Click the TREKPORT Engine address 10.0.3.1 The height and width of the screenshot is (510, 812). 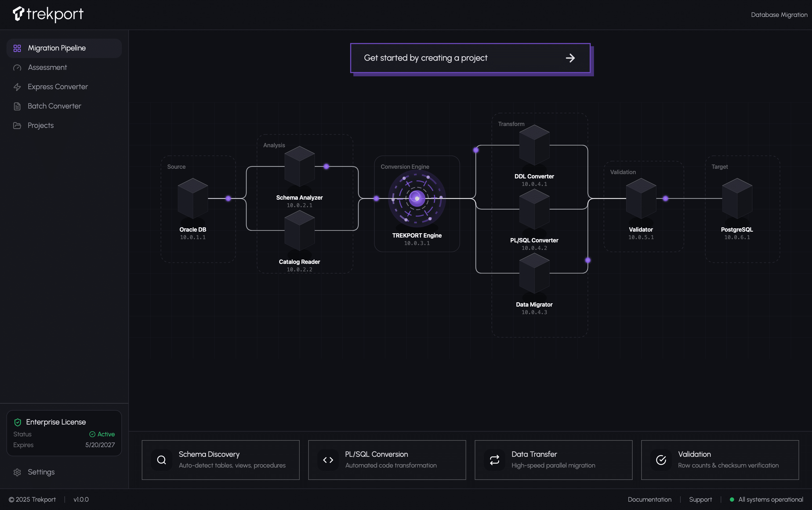click(417, 243)
